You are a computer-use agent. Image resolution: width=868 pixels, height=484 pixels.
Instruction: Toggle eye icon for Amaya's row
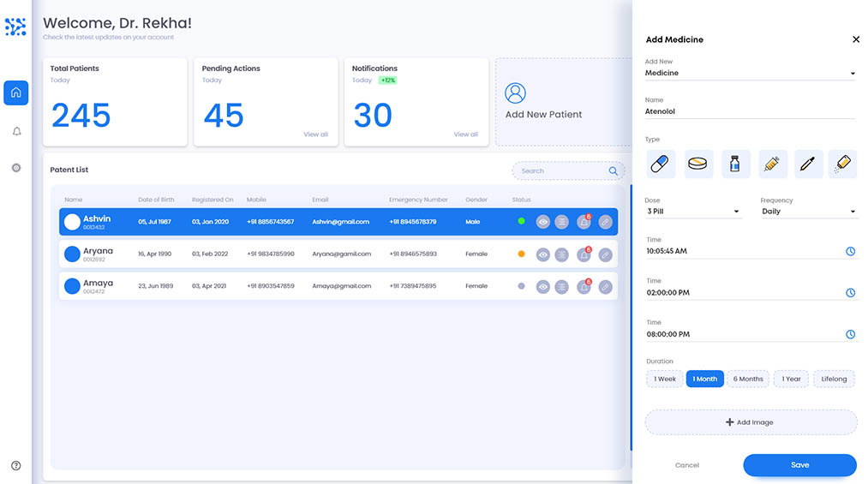[x=542, y=287]
